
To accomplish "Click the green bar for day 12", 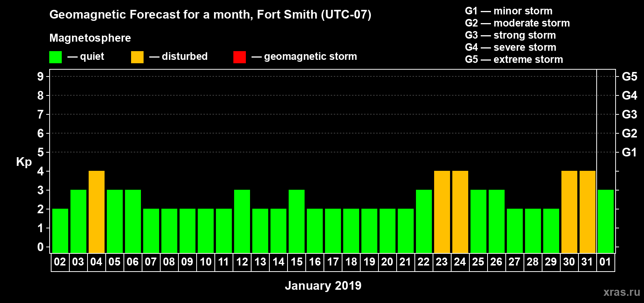I will (242, 222).
